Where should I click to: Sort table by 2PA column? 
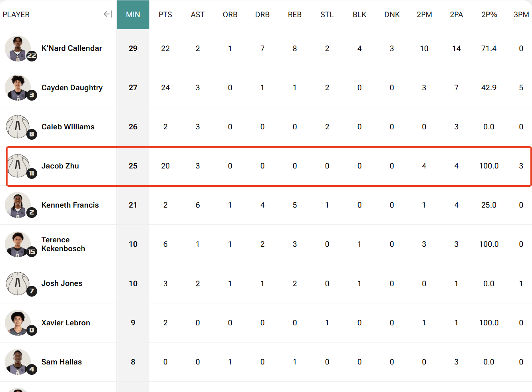pyautogui.click(x=457, y=14)
